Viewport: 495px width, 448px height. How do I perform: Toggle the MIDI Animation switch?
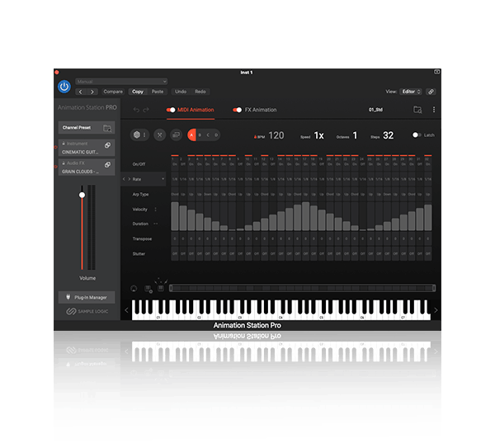171,110
